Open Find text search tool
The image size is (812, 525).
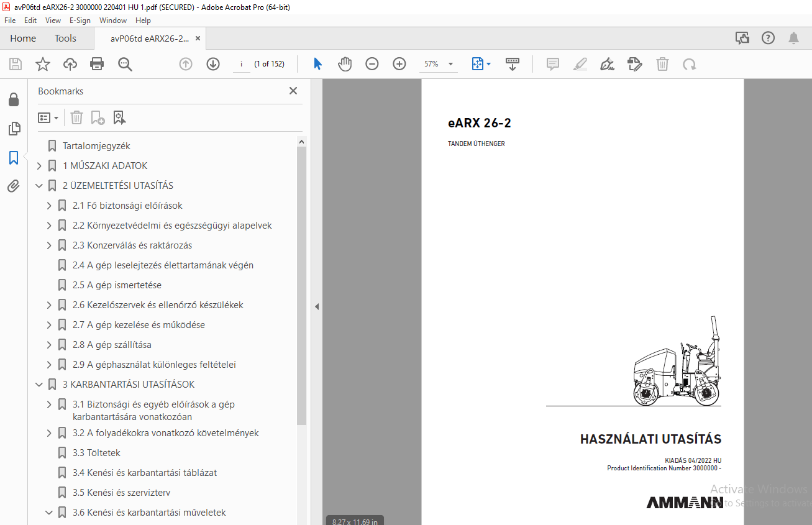tap(125, 64)
